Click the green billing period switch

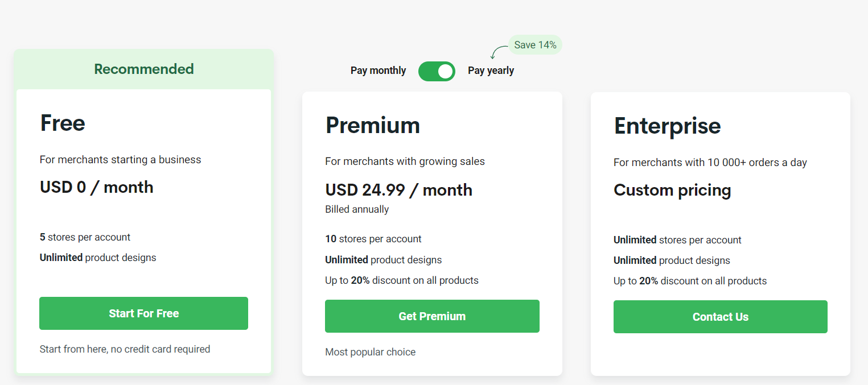point(437,71)
